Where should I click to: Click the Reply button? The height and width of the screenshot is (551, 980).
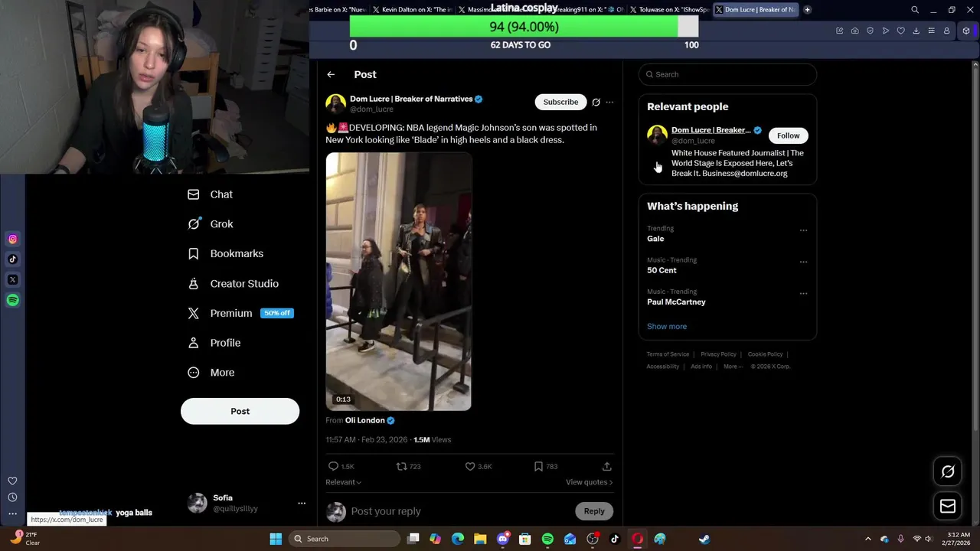tap(594, 511)
